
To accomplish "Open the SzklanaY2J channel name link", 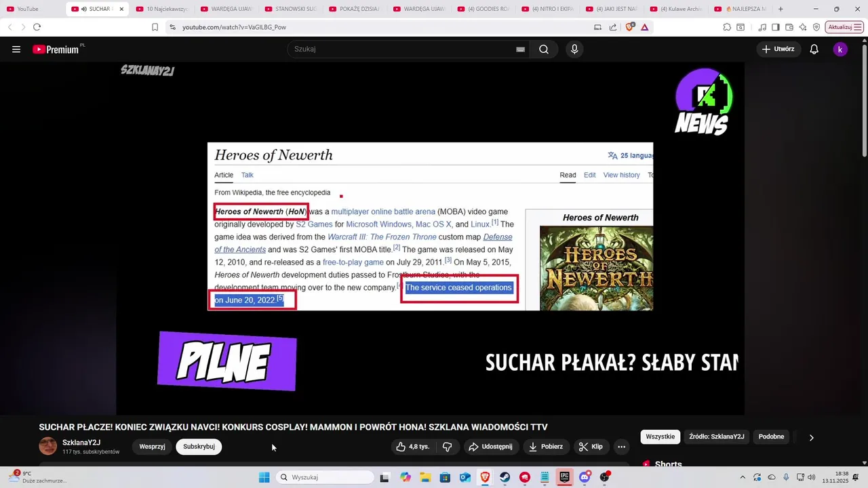I will point(81,443).
